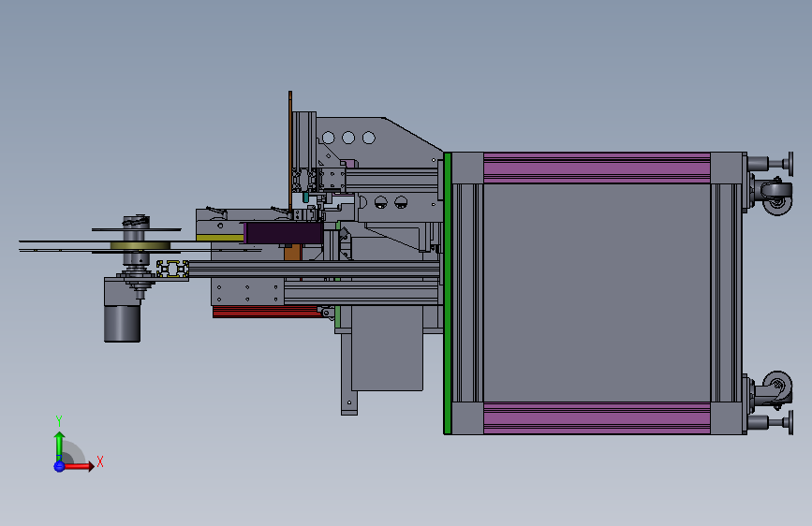Select the dark purple block in the assembly
This screenshot has width=812, height=526.
click(285, 233)
